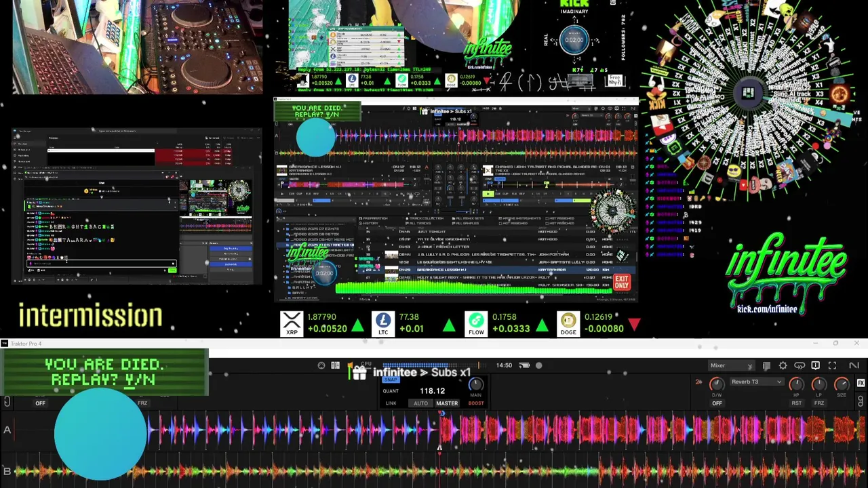
Task: Open Traktor preferences gear in lower window
Action: point(783,365)
